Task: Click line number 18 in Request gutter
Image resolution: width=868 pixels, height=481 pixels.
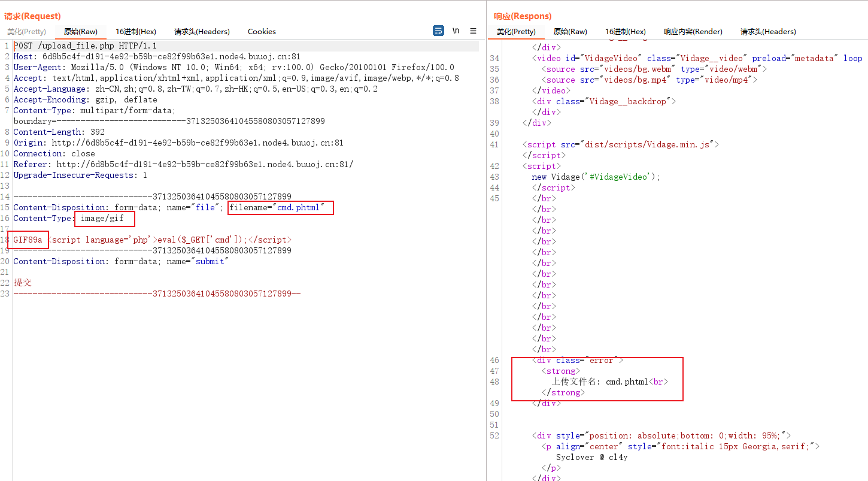Action: [x=5, y=240]
